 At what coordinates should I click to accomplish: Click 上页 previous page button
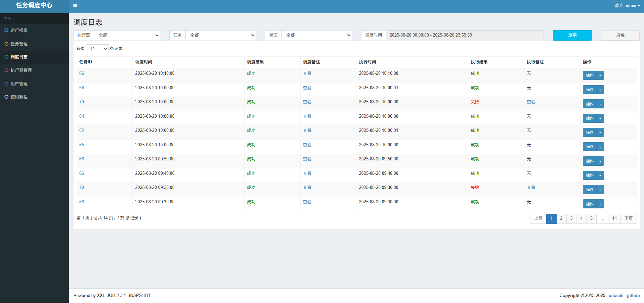click(x=539, y=218)
